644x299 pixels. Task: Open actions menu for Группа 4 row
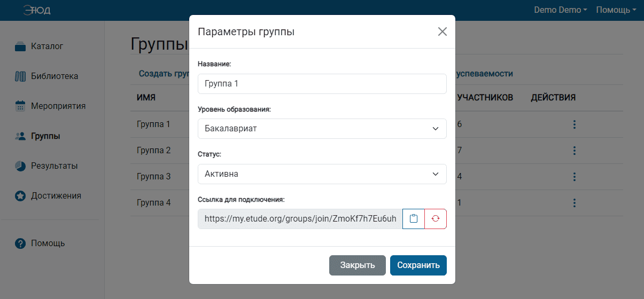coord(575,203)
